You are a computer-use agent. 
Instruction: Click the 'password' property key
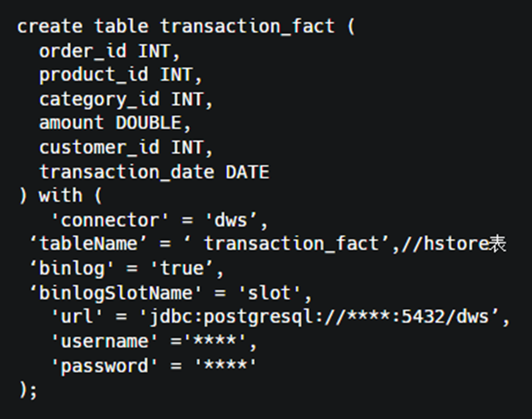99,366
